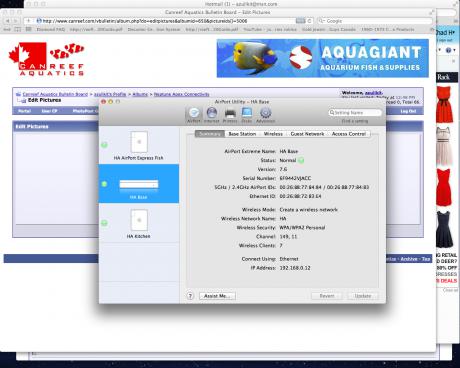Click green status dot beside HA Kitchen

click(x=104, y=223)
